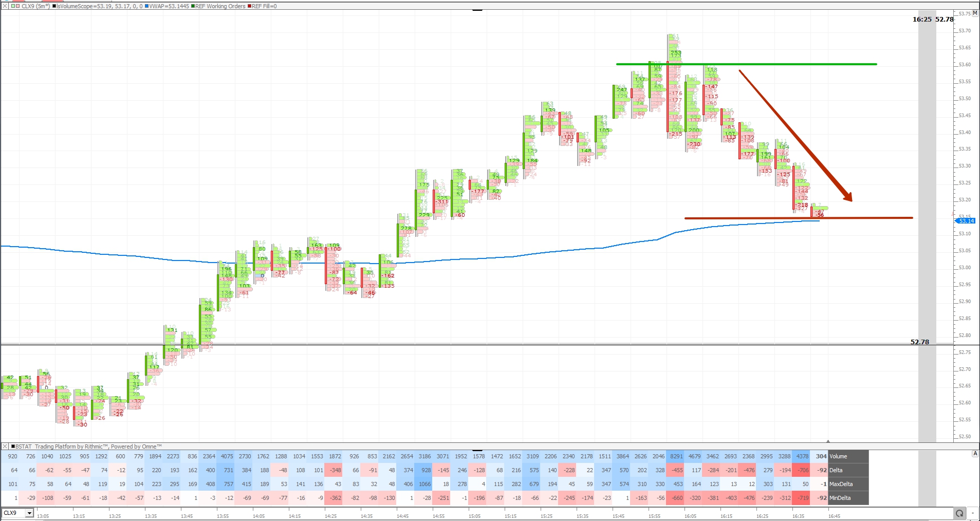Click the red REF Fill color square
The image size is (980, 521).
[x=249, y=6]
